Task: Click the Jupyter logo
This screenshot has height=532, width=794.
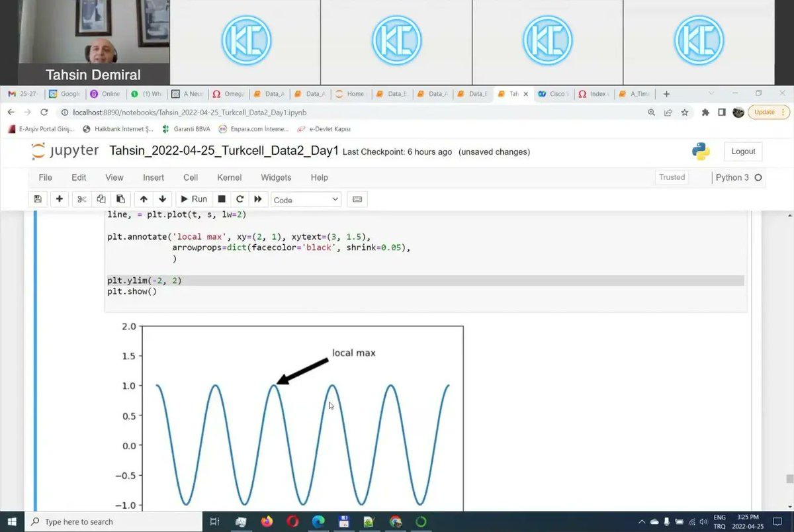Action: coord(65,152)
